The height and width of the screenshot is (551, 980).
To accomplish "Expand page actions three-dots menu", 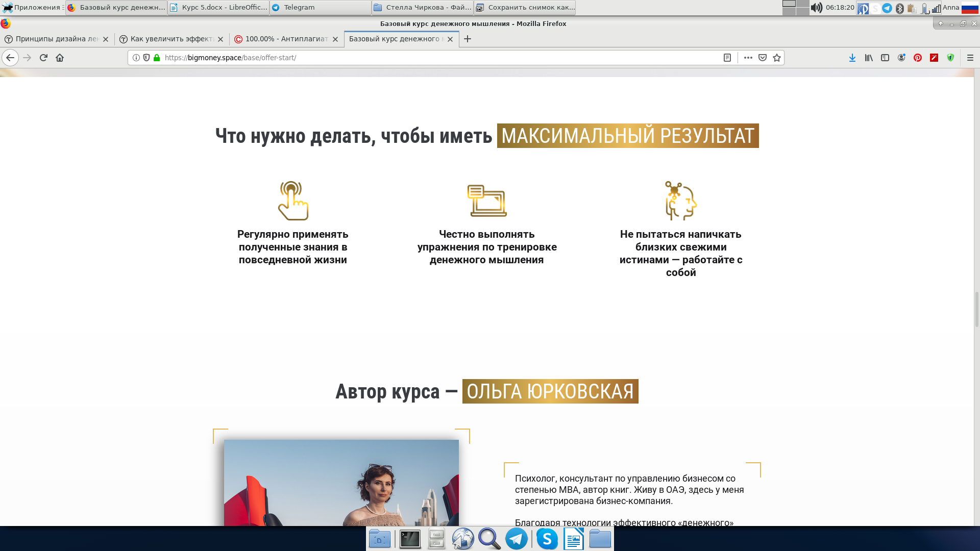I will (748, 58).
